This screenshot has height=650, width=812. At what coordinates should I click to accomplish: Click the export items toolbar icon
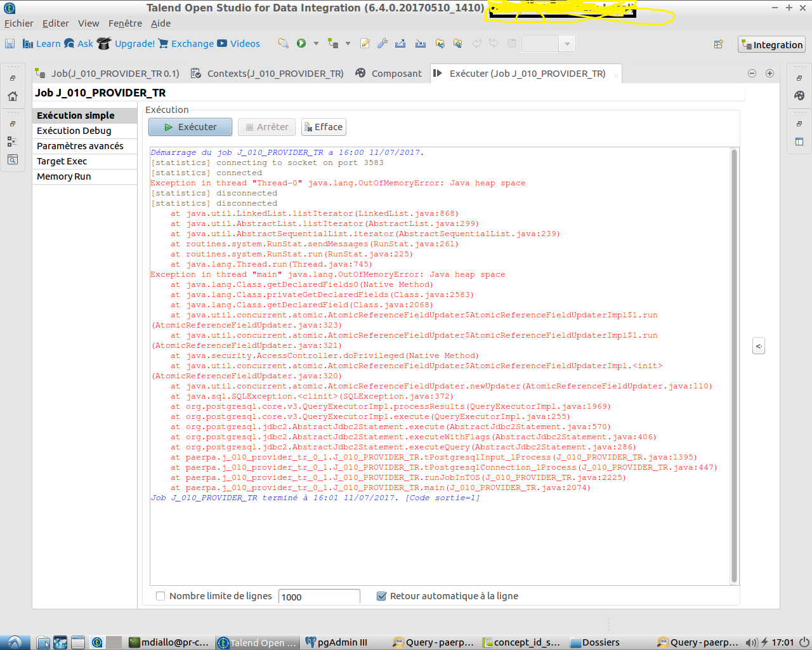point(400,44)
